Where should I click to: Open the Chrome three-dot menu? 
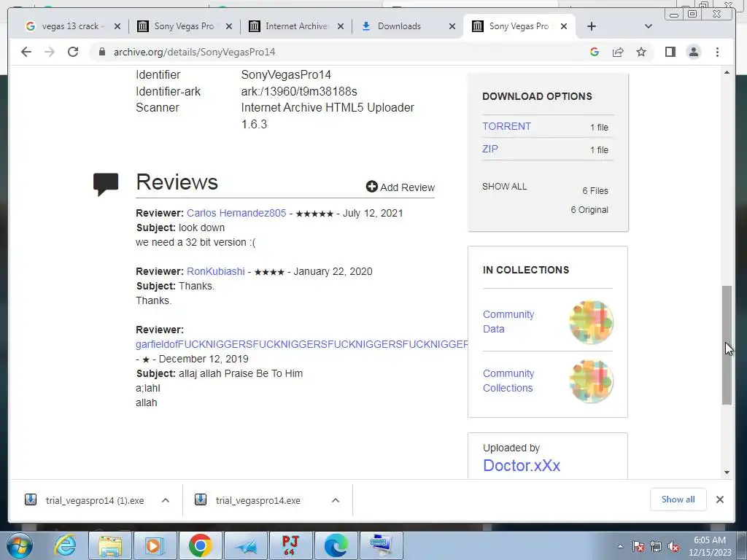pos(718,52)
